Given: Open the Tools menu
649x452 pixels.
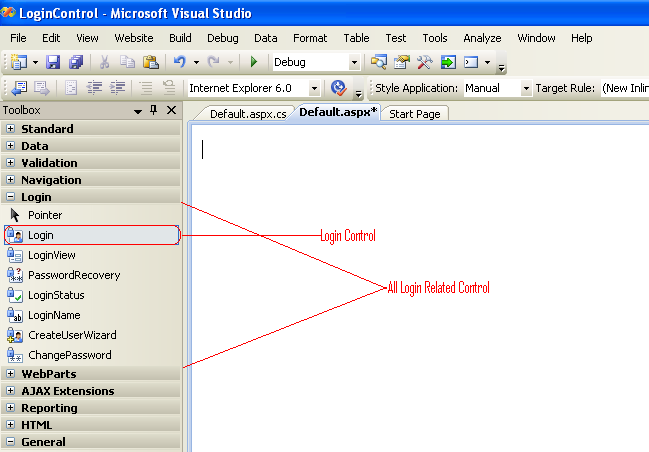Looking at the screenshot, I should tap(435, 38).
